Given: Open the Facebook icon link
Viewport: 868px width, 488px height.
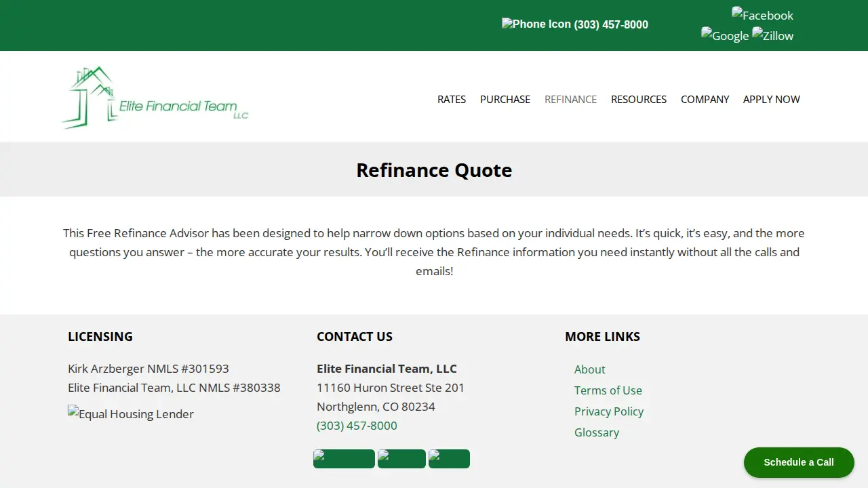Looking at the screenshot, I should click(762, 15).
